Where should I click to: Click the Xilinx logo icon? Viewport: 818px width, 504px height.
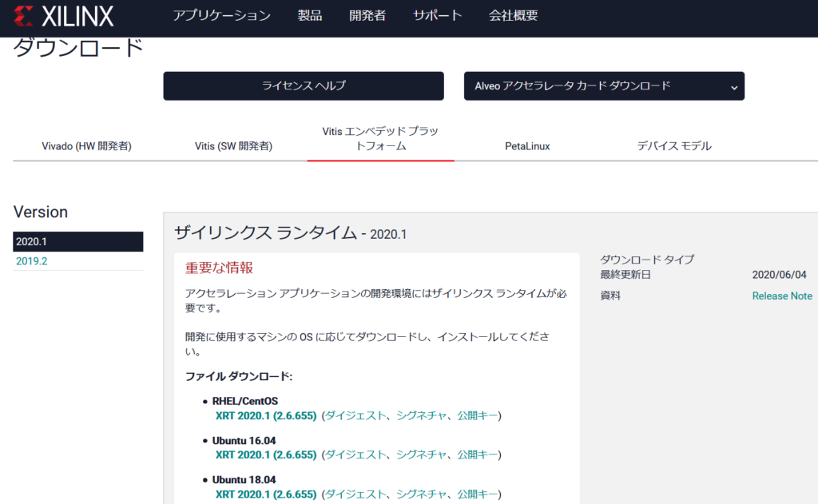pyautogui.click(x=24, y=16)
